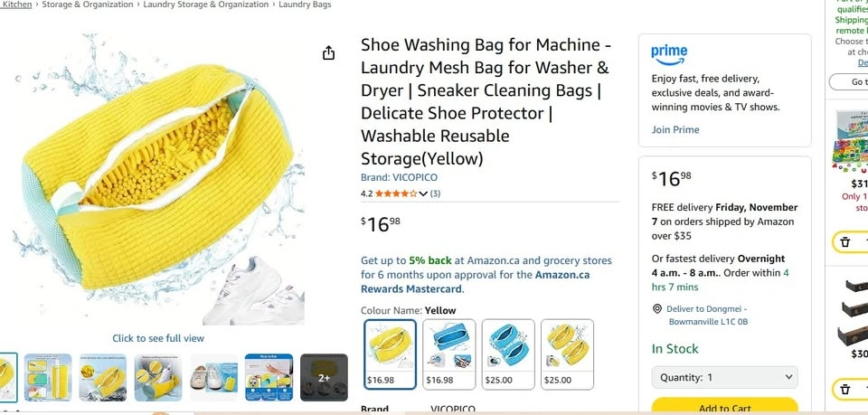View the white sneakers thumbnail image
Viewport: 868px width, 415px height.
(214, 377)
